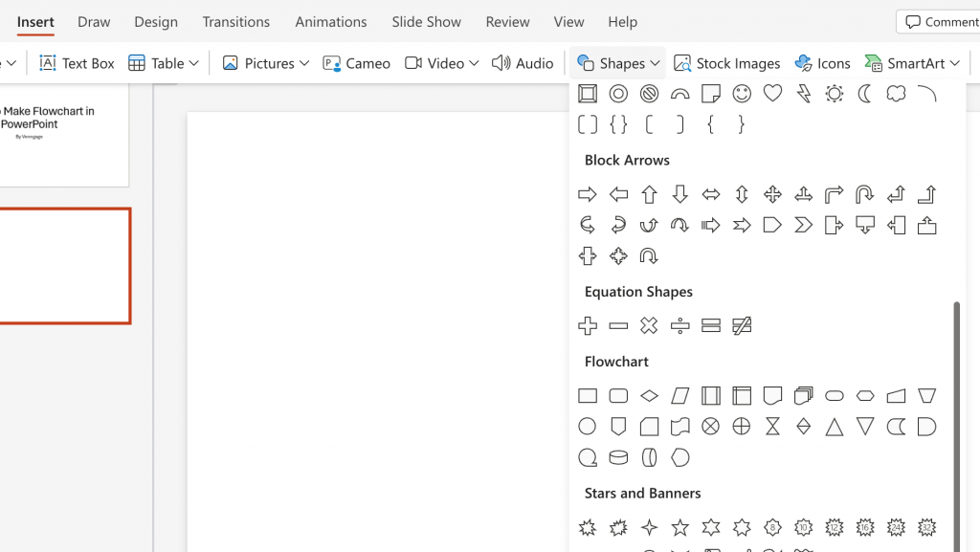Click the shapes gallery vertical scrollbar
The height and width of the screenshot is (552, 980).
pyautogui.click(x=956, y=426)
